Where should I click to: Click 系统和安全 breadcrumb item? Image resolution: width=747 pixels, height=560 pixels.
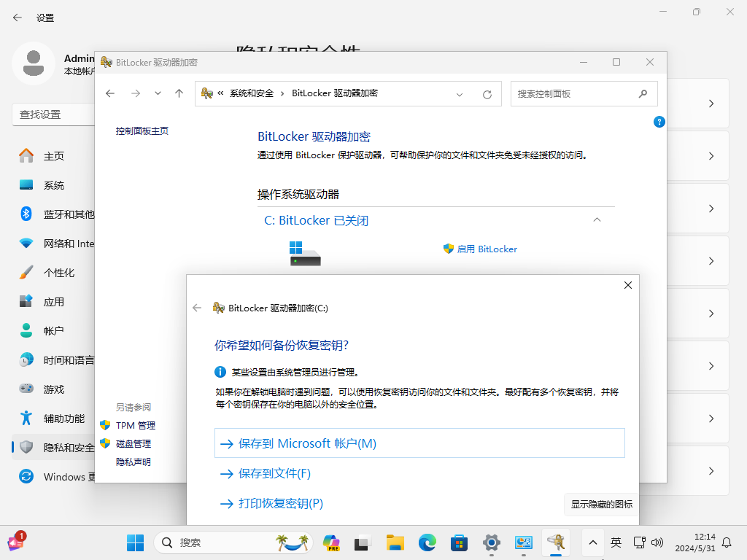(x=252, y=93)
